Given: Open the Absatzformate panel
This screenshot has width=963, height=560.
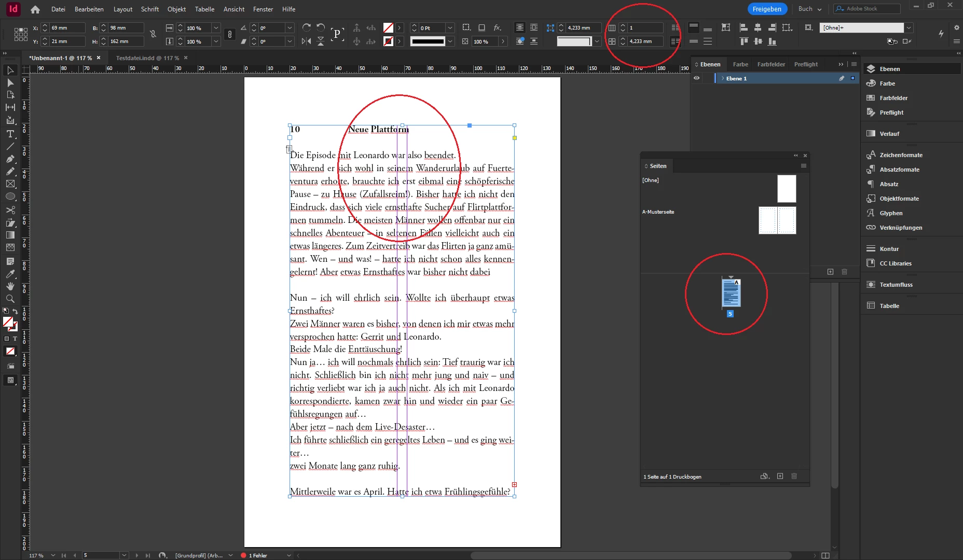Looking at the screenshot, I should pyautogui.click(x=899, y=170).
